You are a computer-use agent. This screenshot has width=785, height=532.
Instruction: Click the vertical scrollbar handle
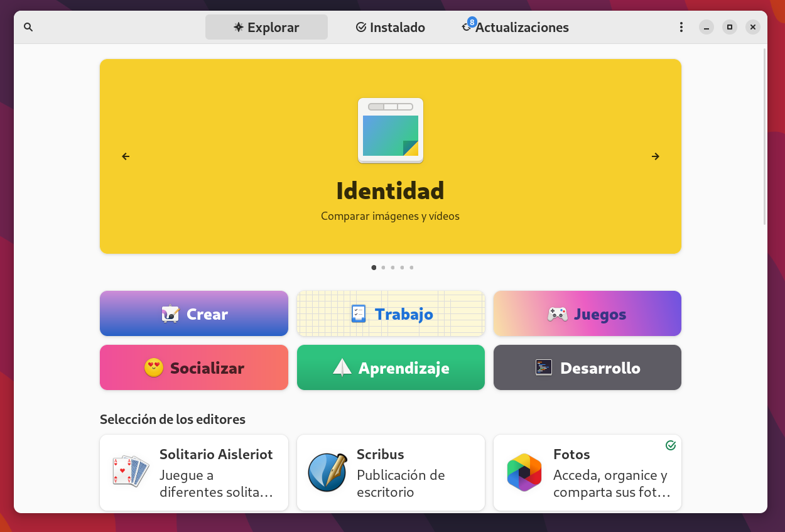764,136
